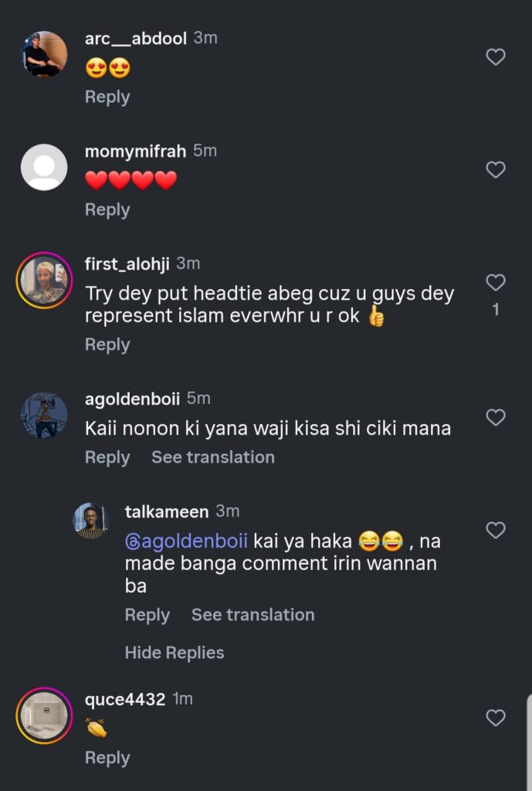This screenshot has width=532, height=791.
Task: Collapse thread with Hide Replies
Action: pos(175,653)
